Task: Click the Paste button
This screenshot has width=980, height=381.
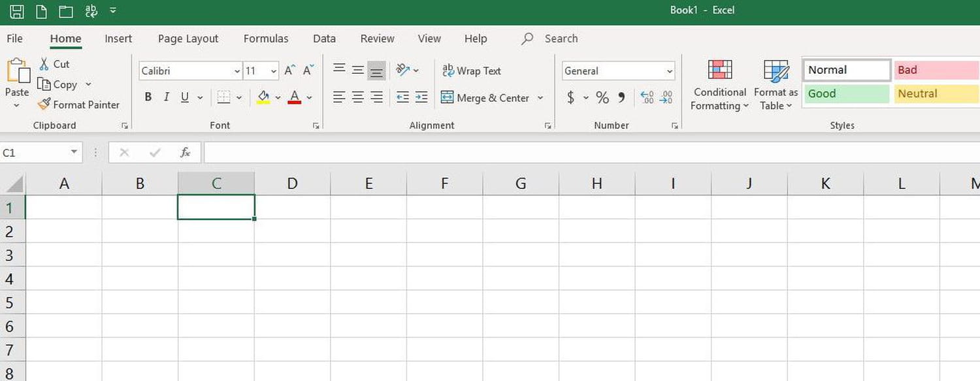Action: pyautogui.click(x=16, y=78)
